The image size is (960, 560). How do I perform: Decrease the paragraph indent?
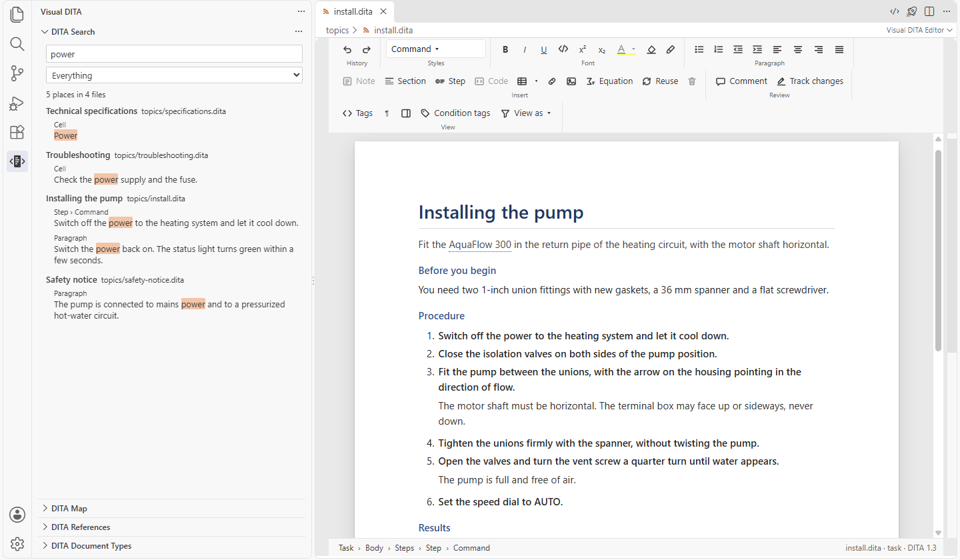tap(738, 49)
